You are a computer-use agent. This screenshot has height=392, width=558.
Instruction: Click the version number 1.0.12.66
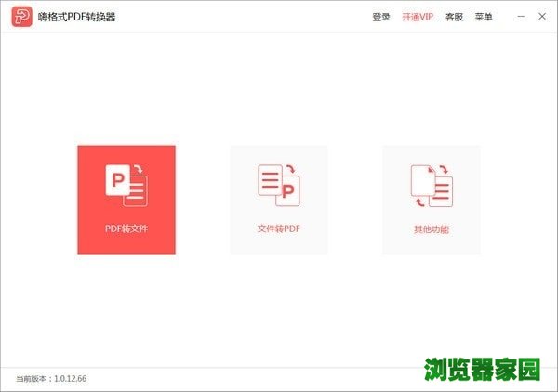(73, 378)
